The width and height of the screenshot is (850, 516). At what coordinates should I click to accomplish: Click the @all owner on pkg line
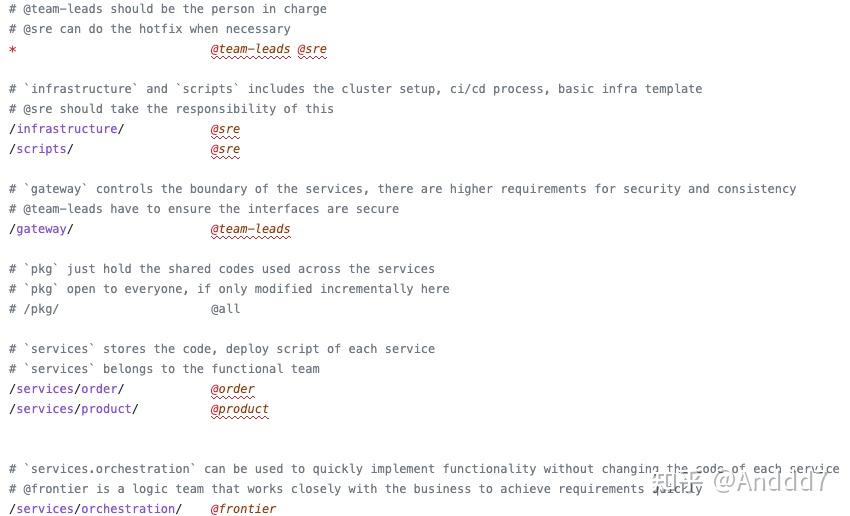click(225, 309)
